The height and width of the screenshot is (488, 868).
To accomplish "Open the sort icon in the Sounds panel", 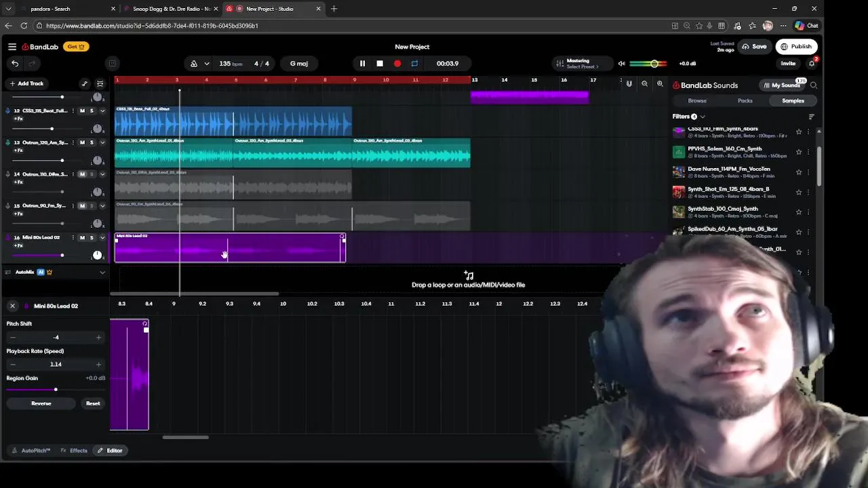I will click(x=811, y=117).
